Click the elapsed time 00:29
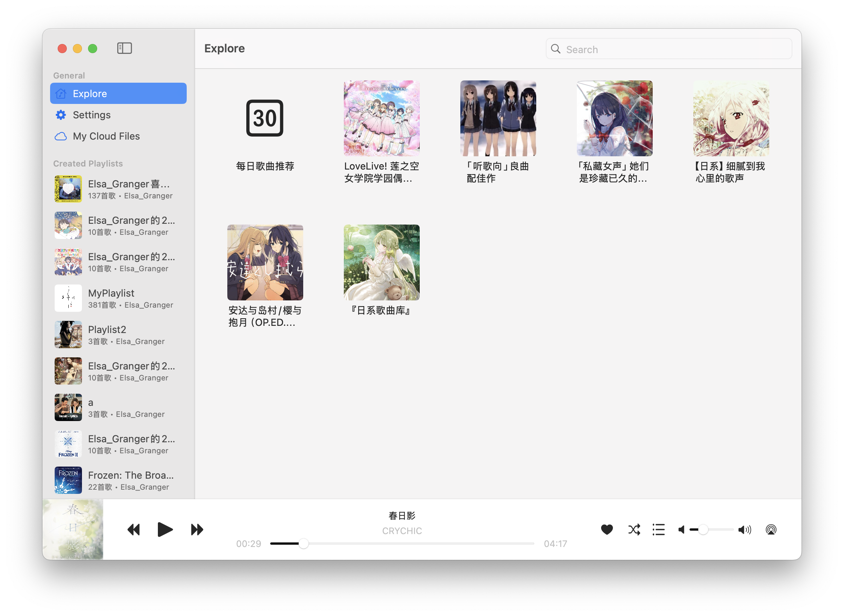 249,544
